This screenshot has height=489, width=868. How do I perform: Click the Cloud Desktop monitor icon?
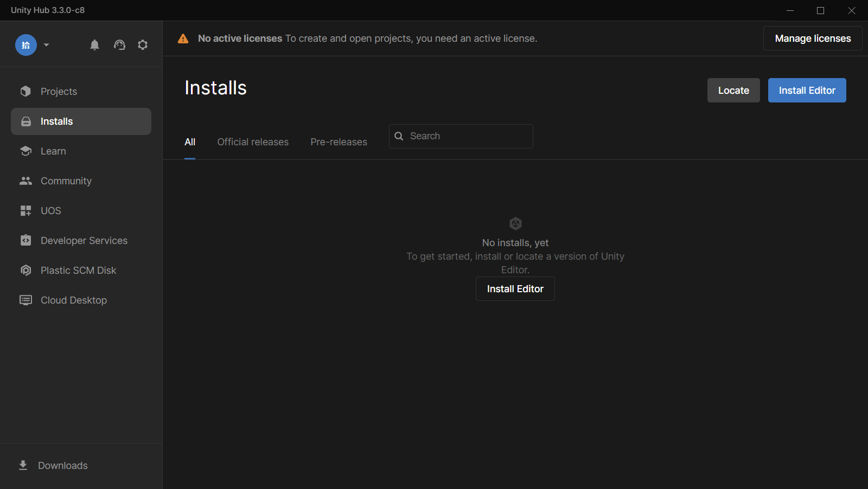(x=25, y=300)
